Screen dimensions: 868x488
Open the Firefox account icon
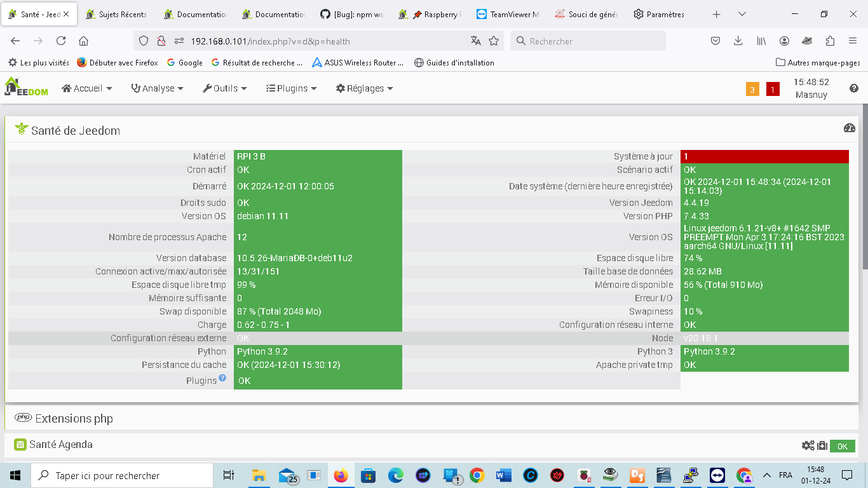point(784,41)
